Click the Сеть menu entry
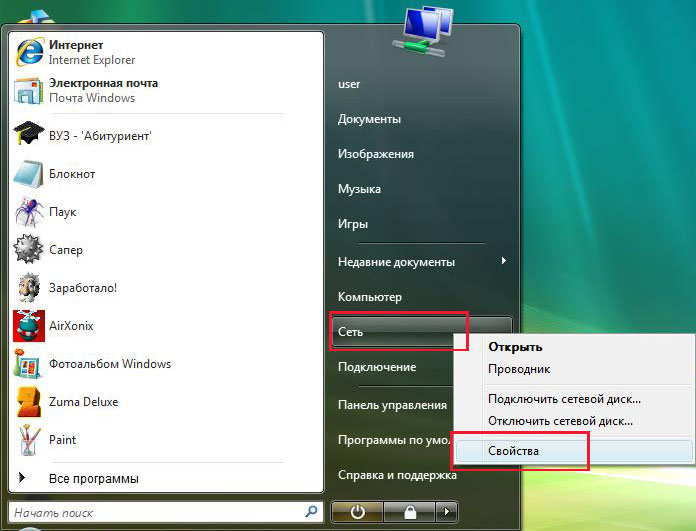Image resolution: width=696 pixels, height=531 pixels. [x=422, y=332]
